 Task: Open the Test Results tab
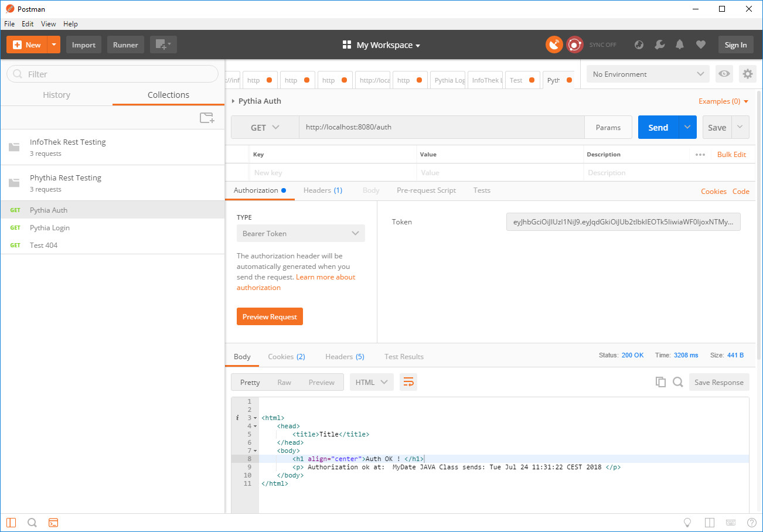tap(404, 356)
